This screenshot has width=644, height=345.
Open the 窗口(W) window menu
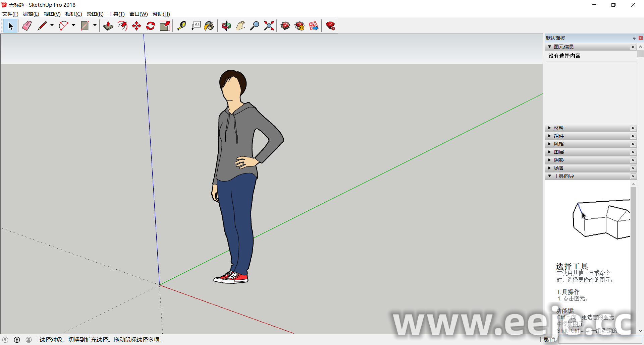tap(138, 14)
